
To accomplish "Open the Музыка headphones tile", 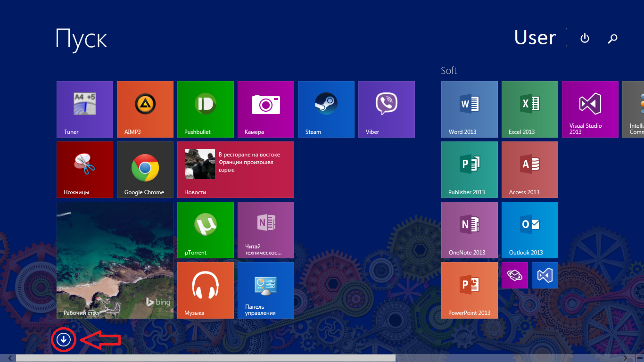I will pos(206,290).
